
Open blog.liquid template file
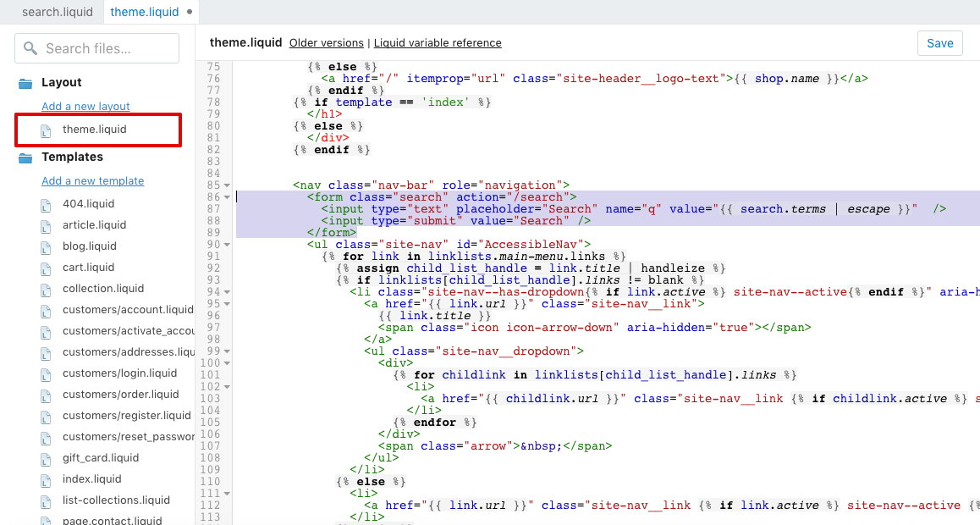90,246
